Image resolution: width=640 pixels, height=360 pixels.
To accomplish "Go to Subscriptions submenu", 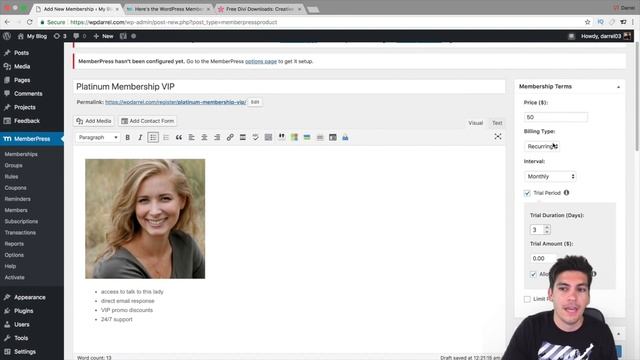I will click(x=21, y=221).
